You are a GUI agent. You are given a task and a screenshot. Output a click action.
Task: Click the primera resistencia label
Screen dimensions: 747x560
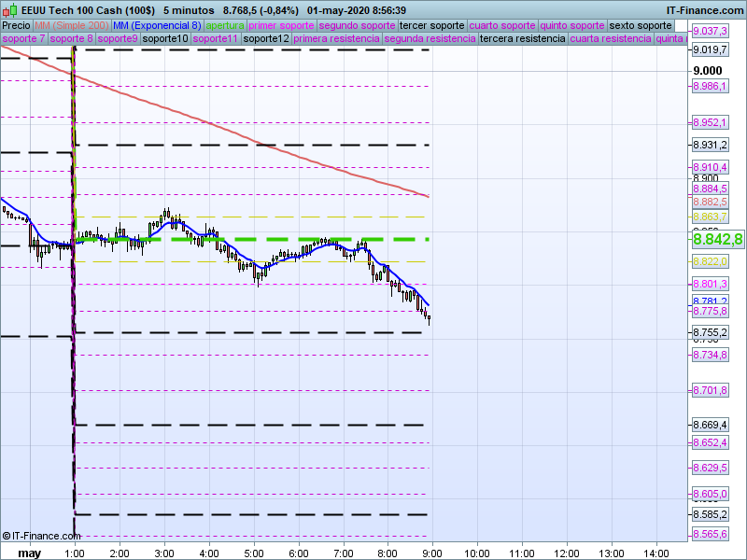pos(336,39)
